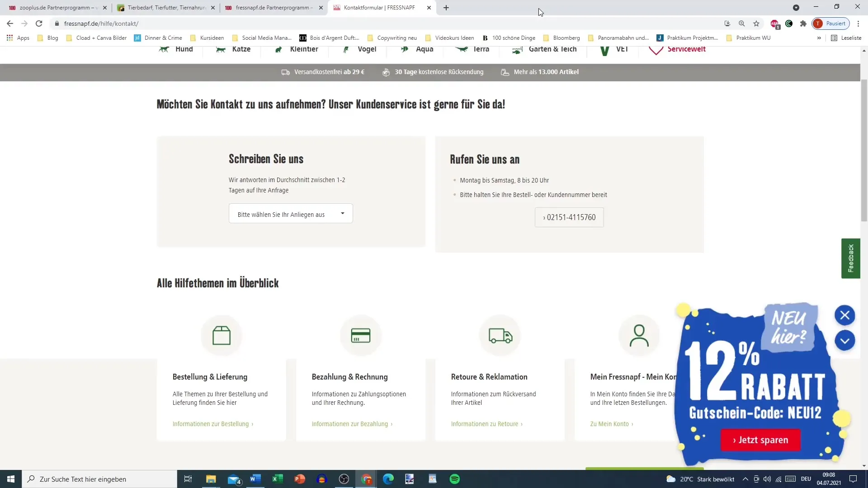Open Chrome's three-dot menu
This screenshot has width=868, height=488.
click(x=859, y=23)
